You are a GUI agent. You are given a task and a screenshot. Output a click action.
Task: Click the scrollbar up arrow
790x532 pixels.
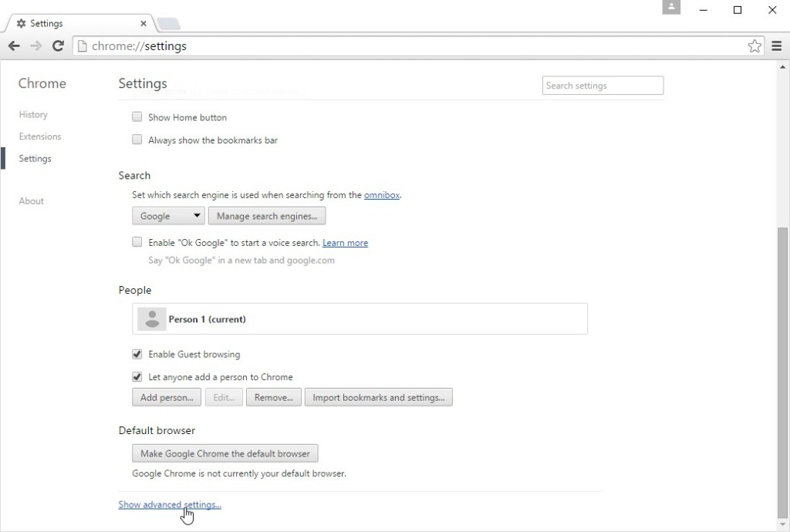point(782,67)
